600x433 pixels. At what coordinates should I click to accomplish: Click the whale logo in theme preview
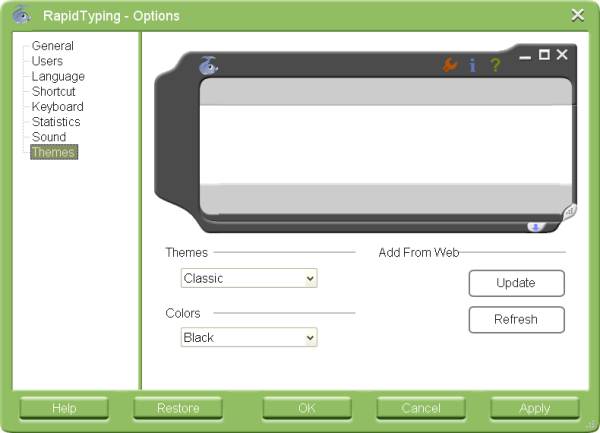209,65
